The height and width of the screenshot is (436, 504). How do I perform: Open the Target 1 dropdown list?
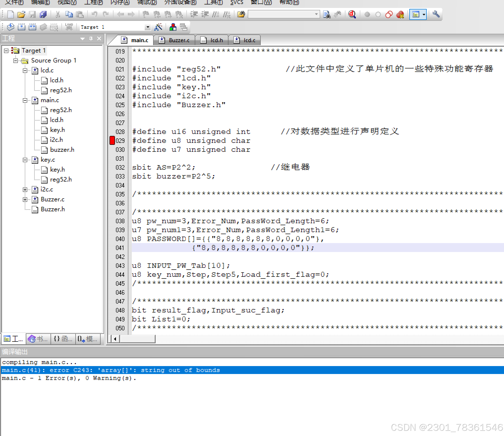point(148,27)
